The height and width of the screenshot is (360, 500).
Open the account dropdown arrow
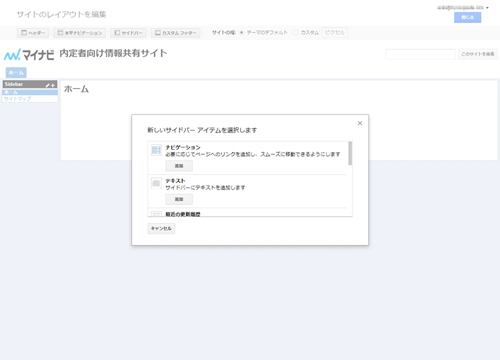tap(487, 8)
